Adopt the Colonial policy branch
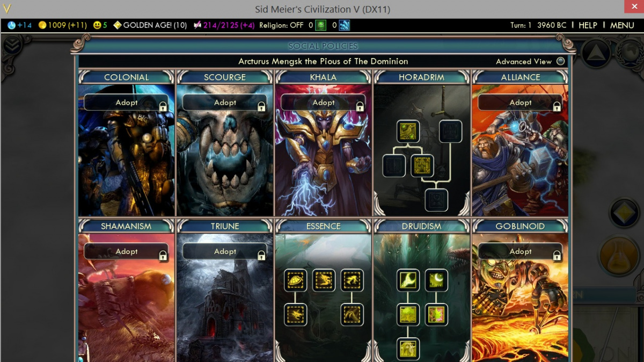This screenshot has width=644, height=362. click(127, 103)
